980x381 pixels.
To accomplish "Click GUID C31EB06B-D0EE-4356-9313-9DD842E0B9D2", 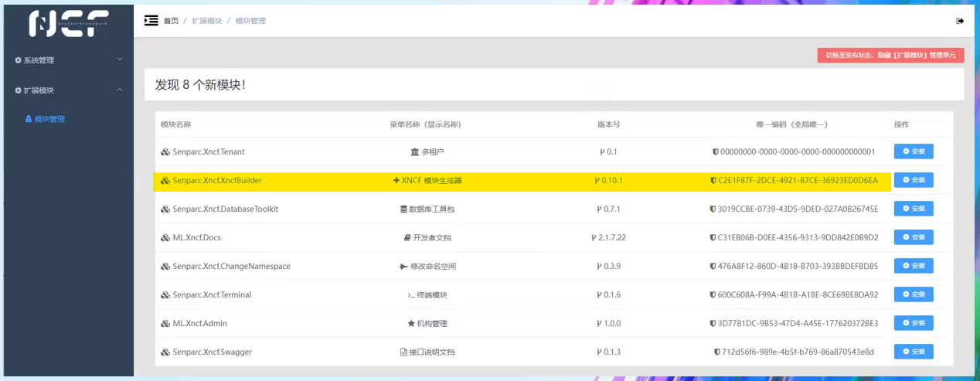I will tap(798, 238).
